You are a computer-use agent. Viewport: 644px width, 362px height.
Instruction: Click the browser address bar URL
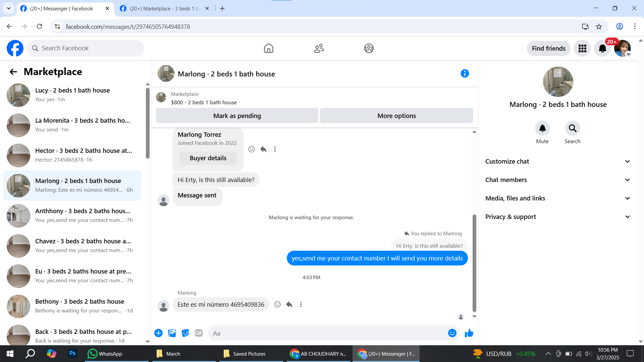point(128,26)
